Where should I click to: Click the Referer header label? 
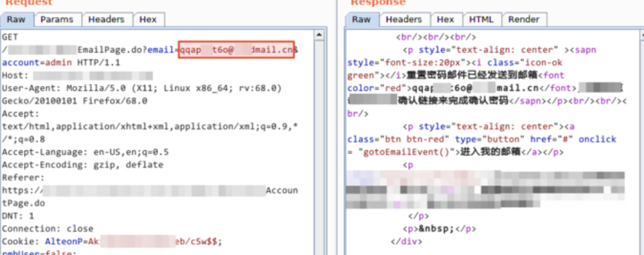pyautogui.click(x=23, y=177)
